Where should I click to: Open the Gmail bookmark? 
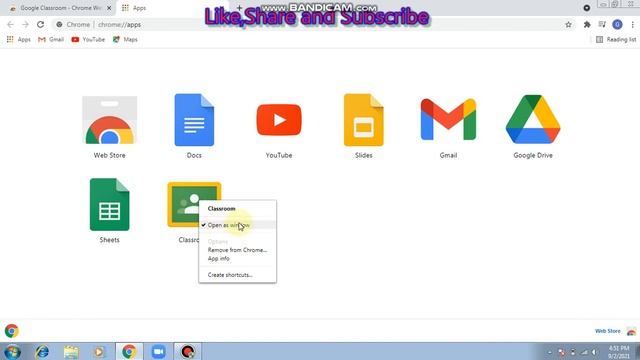click(x=51, y=40)
